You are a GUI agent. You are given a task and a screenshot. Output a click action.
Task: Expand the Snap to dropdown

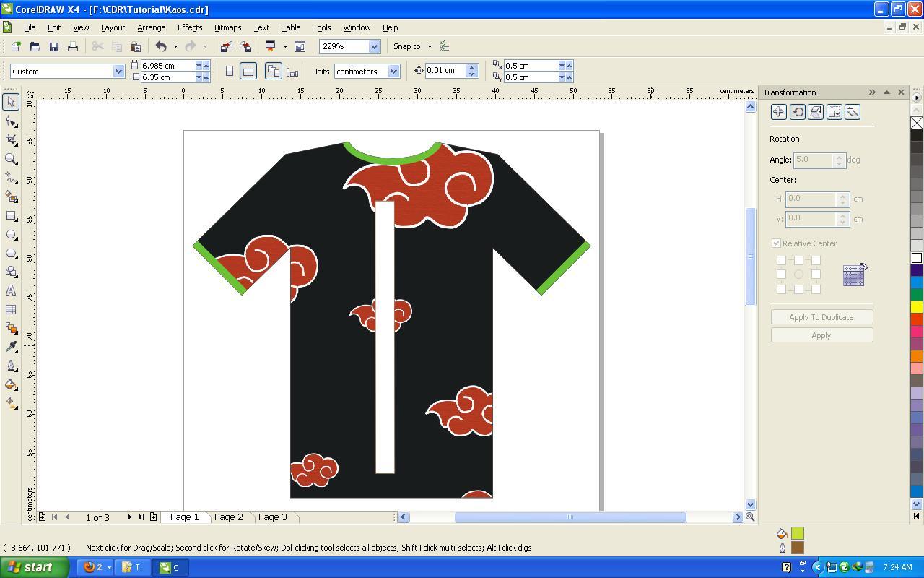coord(430,46)
